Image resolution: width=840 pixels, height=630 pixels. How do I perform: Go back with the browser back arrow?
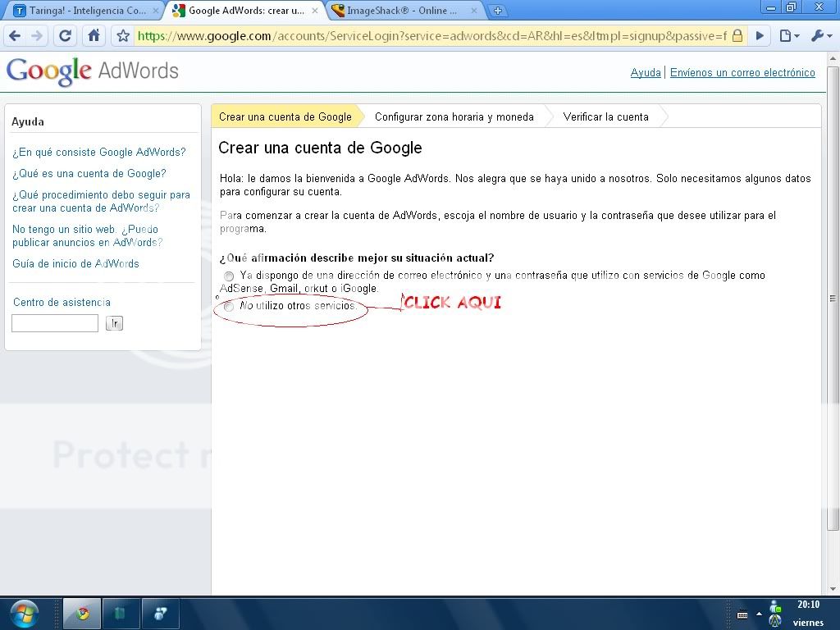click(x=15, y=36)
